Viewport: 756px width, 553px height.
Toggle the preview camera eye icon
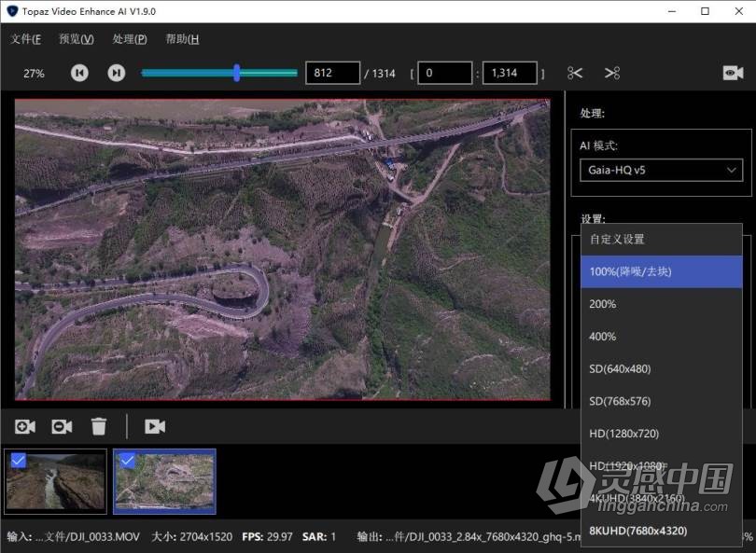pyautogui.click(x=733, y=73)
